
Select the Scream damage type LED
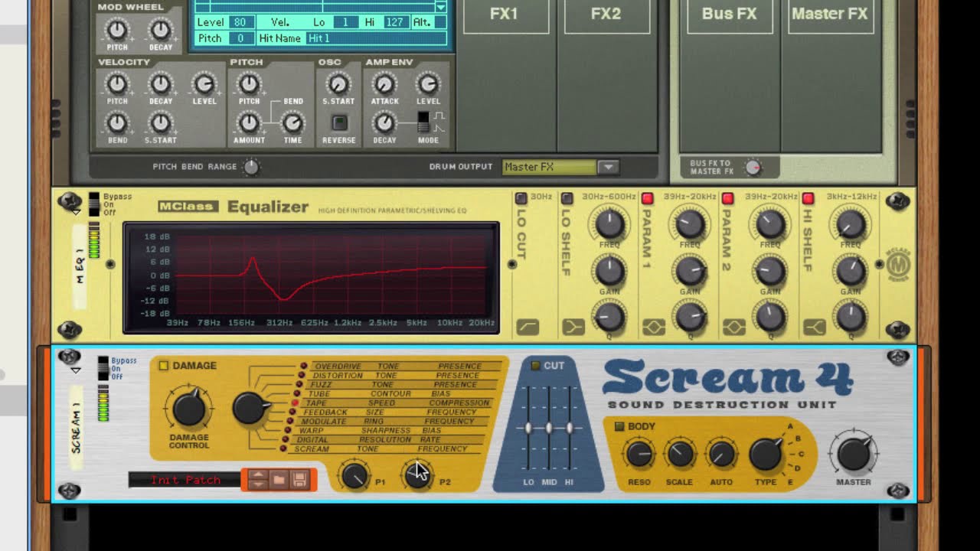pos(283,449)
